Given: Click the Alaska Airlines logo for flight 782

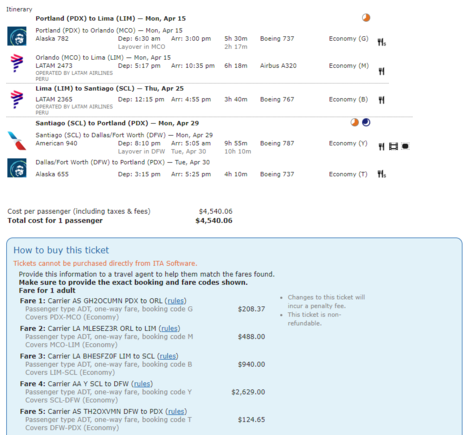Looking at the screenshot, I should coord(17,36).
